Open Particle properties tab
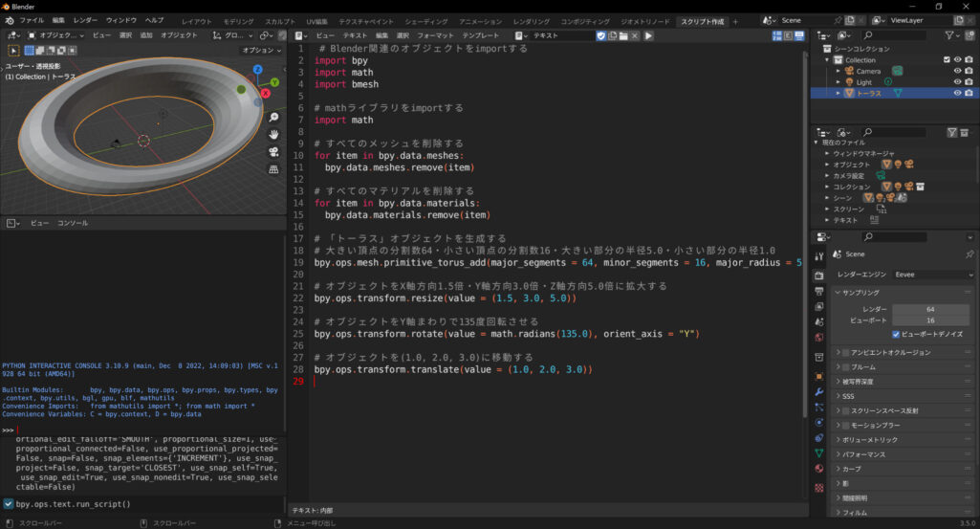This screenshot has height=529, width=980. pos(818,408)
